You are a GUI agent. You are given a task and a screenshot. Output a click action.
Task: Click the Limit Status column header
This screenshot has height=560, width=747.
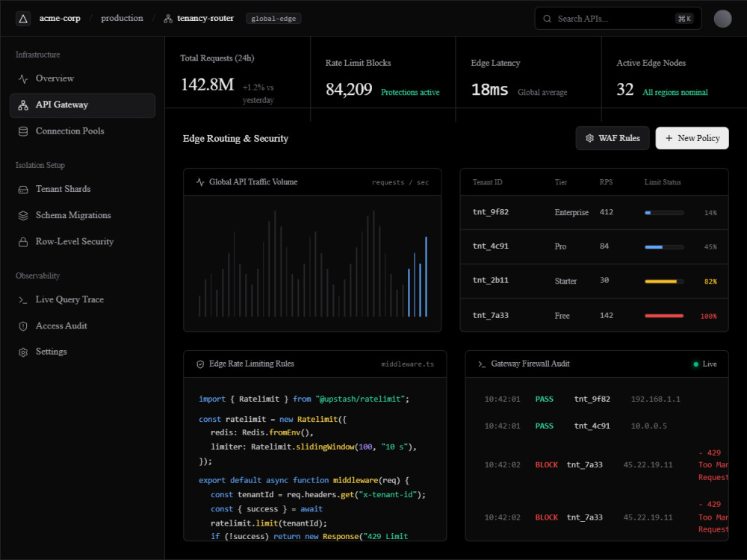[x=663, y=182]
